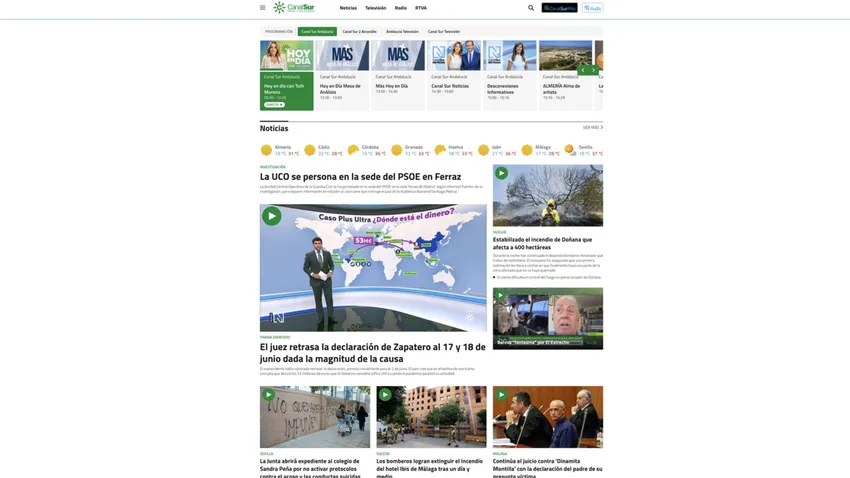Click the Audio button
The width and height of the screenshot is (850, 478).
593,8
